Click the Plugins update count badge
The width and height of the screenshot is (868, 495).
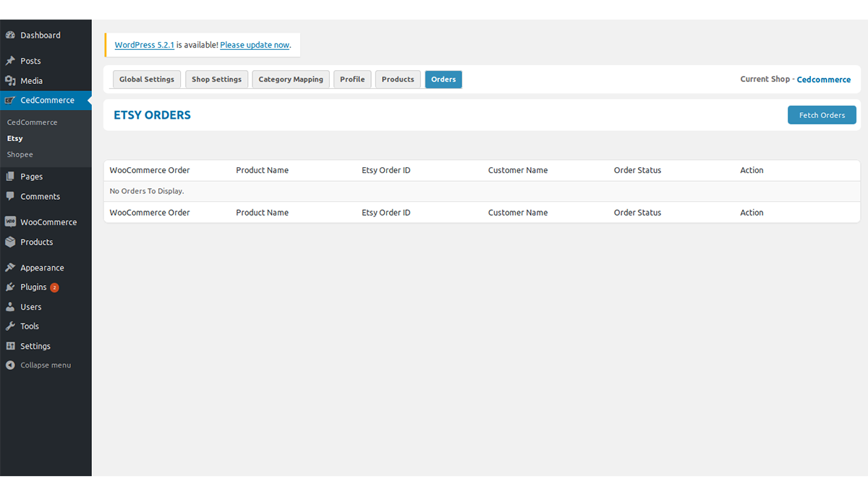pos(54,287)
